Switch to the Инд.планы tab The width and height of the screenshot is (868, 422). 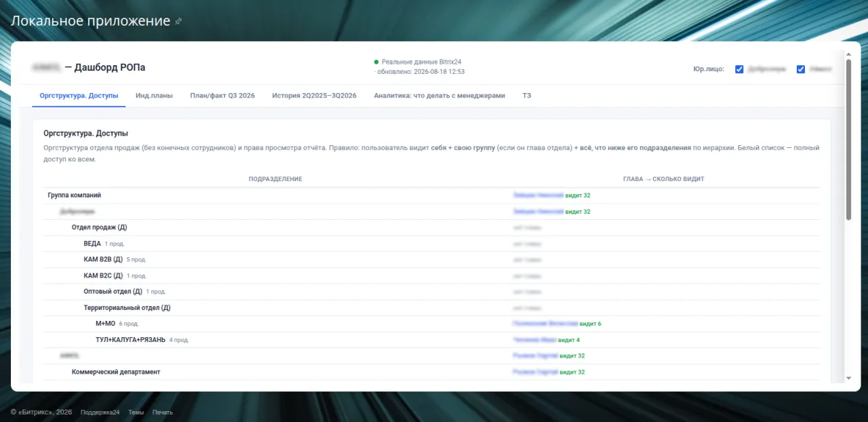tap(154, 96)
